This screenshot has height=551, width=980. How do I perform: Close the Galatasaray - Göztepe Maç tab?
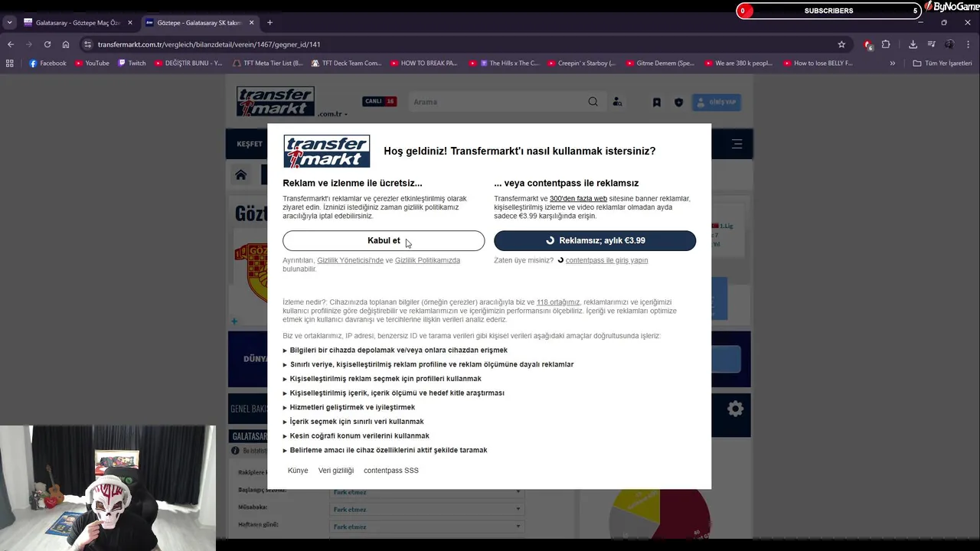pos(129,23)
